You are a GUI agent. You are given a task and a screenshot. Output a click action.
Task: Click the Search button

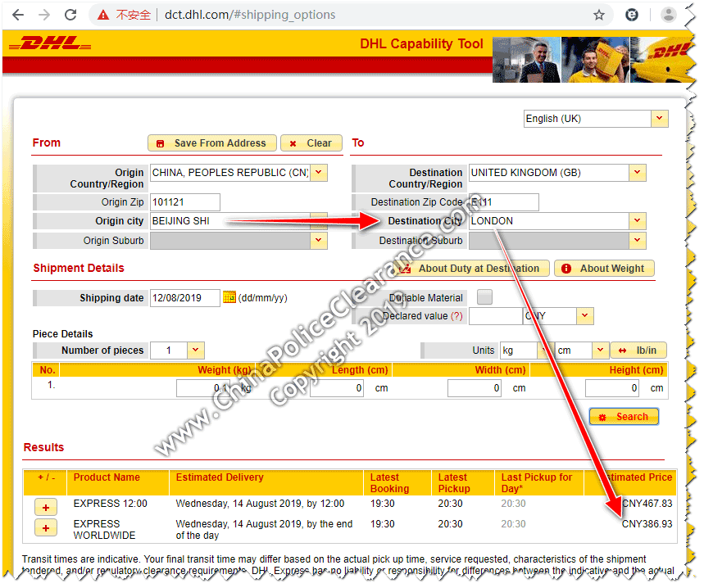(x=624, y=417)
